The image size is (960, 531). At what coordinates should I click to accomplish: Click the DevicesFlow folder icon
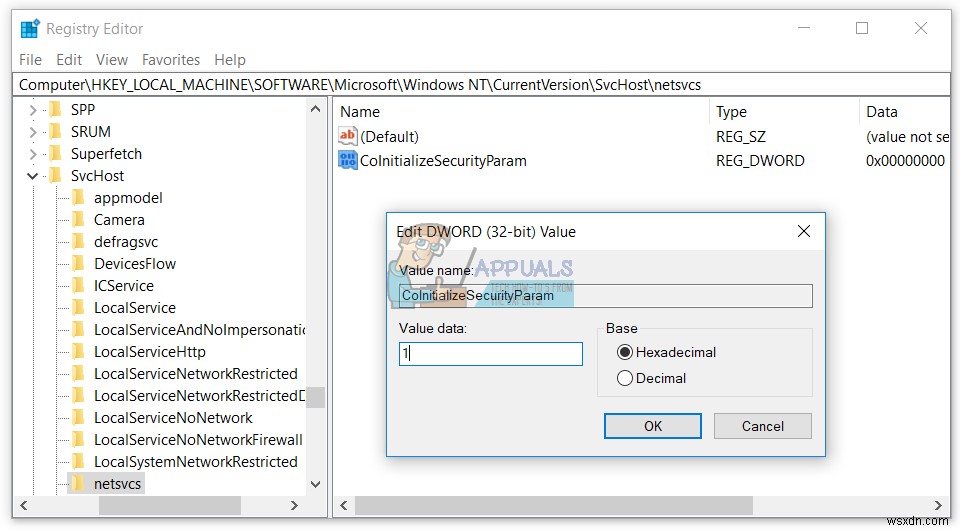click(x=78, y=264)
